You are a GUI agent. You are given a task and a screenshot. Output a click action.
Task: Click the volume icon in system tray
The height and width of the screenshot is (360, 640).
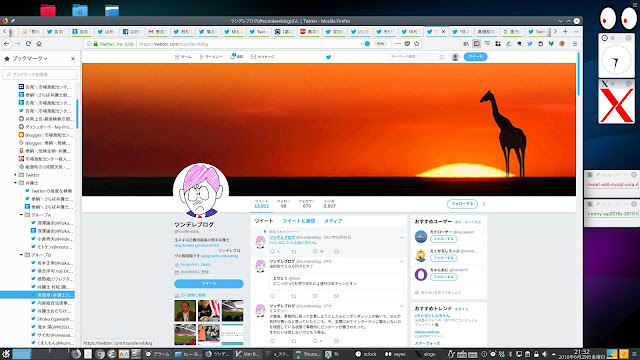544,354
